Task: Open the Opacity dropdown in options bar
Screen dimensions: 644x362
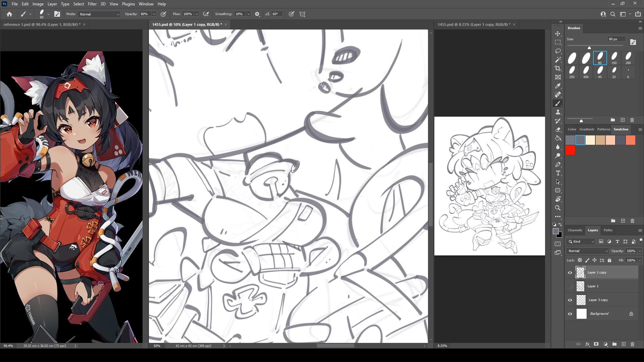Action: click(154, 14)
